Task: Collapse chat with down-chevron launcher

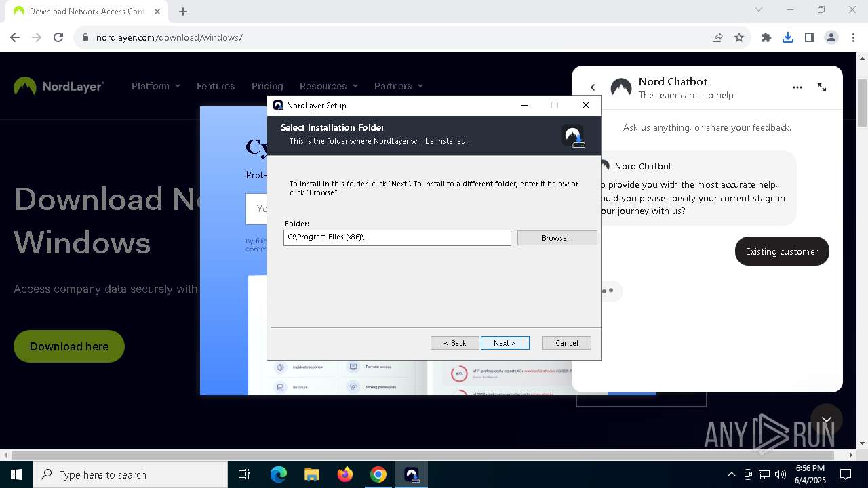Action: (826, 420)
